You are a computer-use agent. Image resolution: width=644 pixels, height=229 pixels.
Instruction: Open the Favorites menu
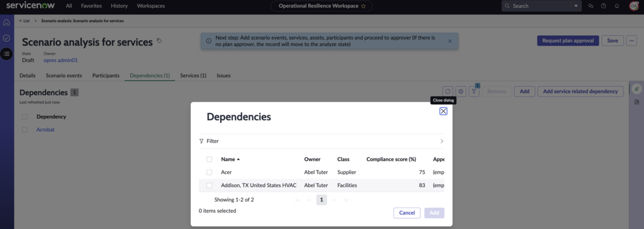point(91,5)
